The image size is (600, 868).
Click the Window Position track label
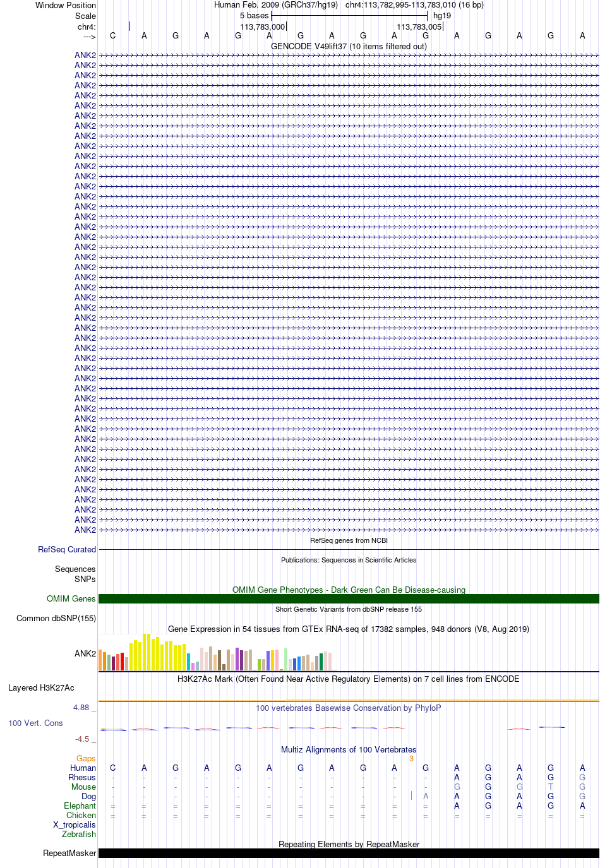(x=66, y=5)
